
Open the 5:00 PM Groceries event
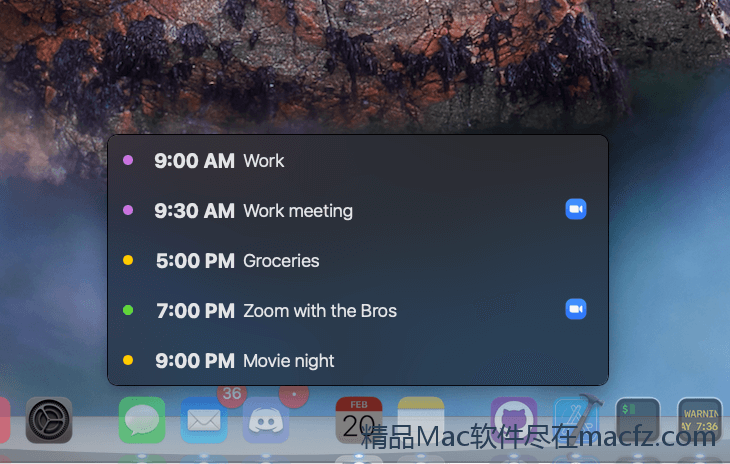(x=358, y=261)
